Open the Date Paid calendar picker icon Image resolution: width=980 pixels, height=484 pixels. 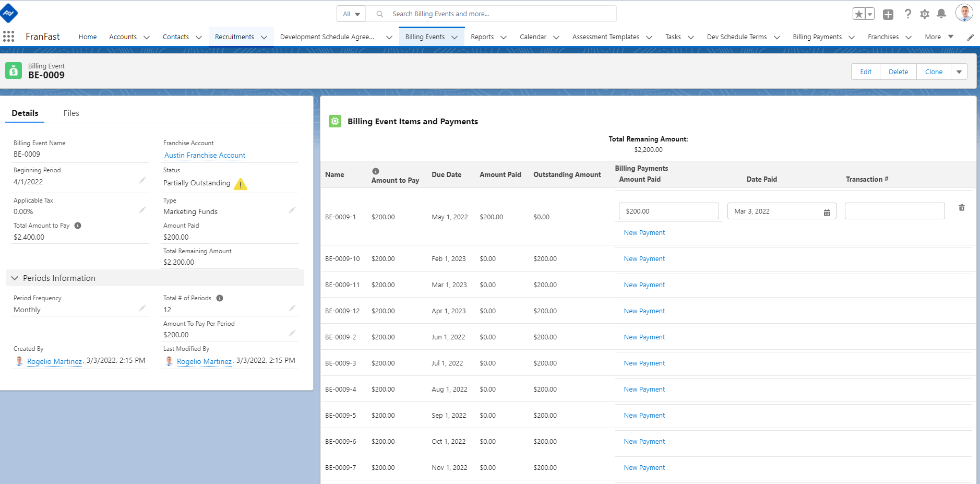pyautogui.click(x=827, y=212)
